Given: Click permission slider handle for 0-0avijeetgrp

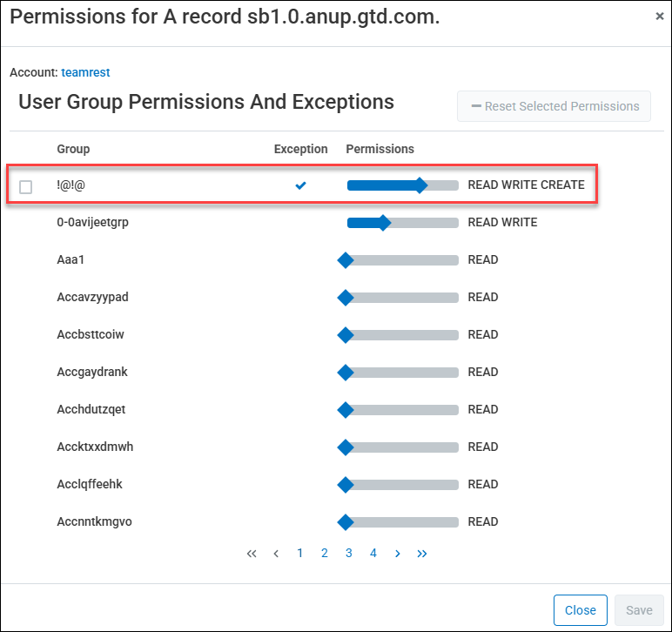Looking at the screenshot, I should [x=383, y=223].
